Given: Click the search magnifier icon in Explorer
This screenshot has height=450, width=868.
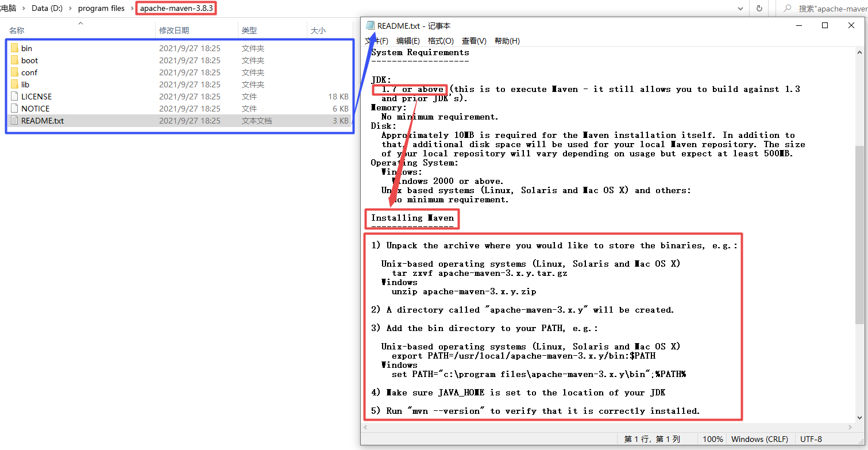Looking at the screenshot, I should [786, 9].
